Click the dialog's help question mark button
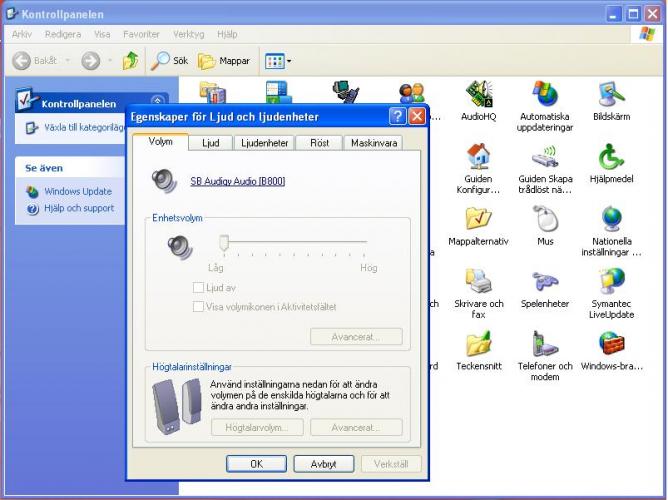Screen dimensions: 668x500 point(397,116)
